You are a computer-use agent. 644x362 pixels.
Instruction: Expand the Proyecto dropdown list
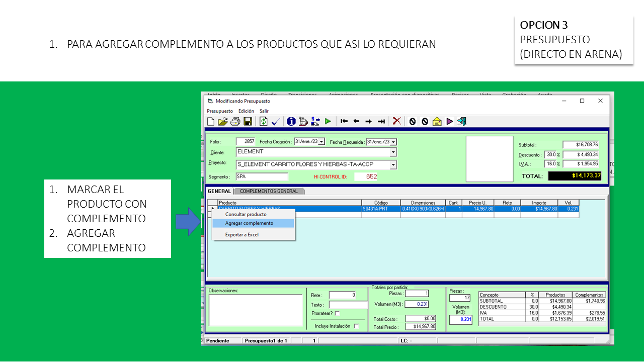coord(393,164)
